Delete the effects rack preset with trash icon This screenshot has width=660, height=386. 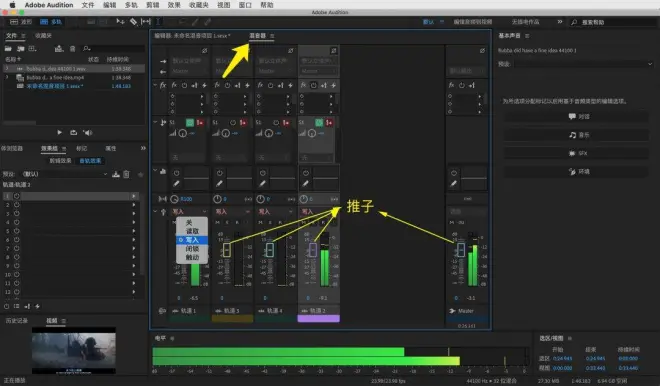[126, 174]
